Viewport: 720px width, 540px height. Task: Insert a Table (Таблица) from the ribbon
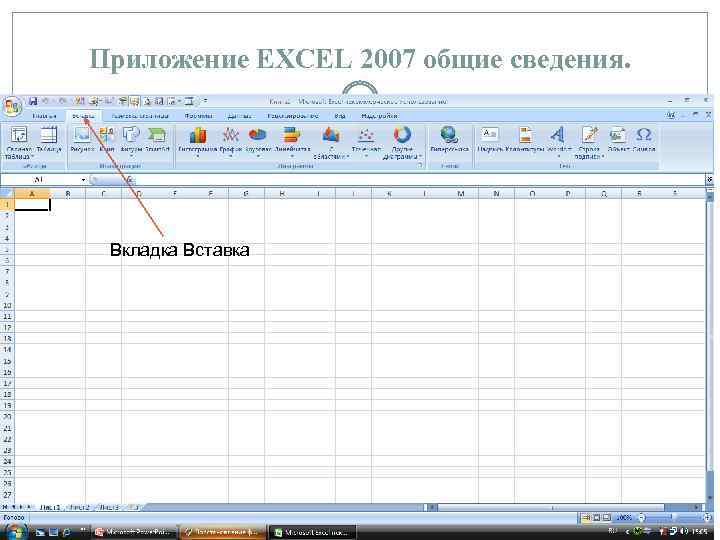coord(49,140)
